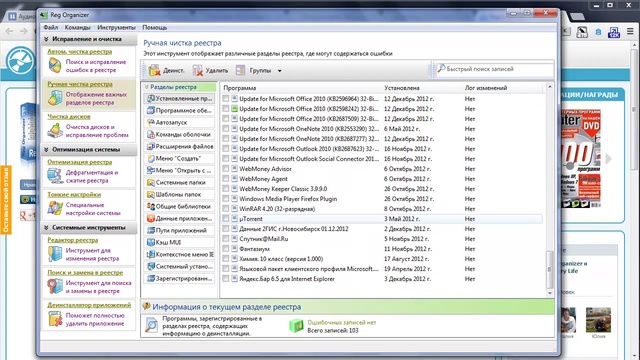This screenshot has height=360, width=640.
Task: Click the Быстрый поиск записей field
Action: pos(495,69)
